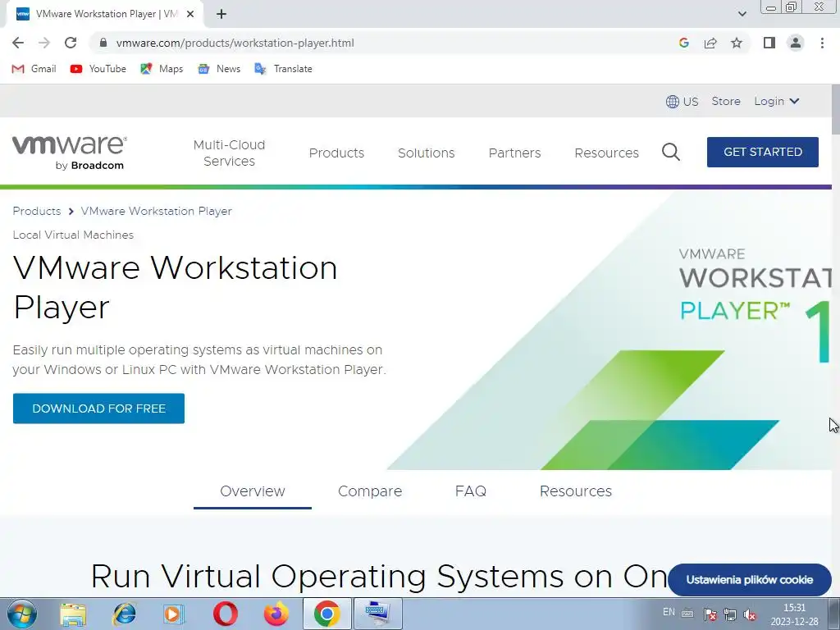Open the Maps bookmark

click(162, 69)
